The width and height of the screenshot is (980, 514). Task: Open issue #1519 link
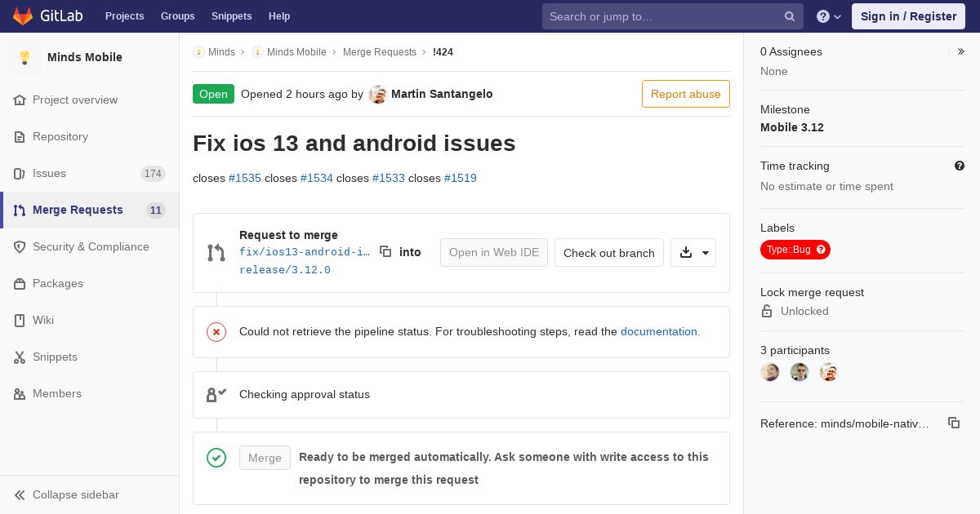click(x=461, y=178)
